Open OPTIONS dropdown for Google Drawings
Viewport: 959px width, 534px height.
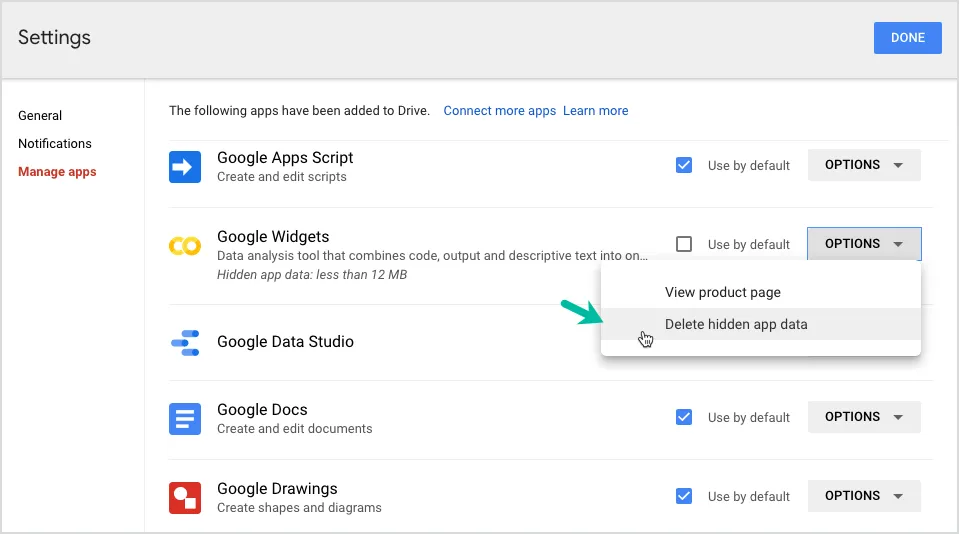pos(864,496)
